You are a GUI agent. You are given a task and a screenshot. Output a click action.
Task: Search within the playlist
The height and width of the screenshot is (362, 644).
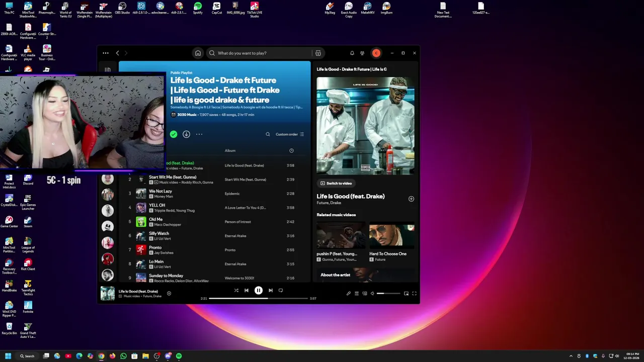pyautogui.click(x=268, y=134)
